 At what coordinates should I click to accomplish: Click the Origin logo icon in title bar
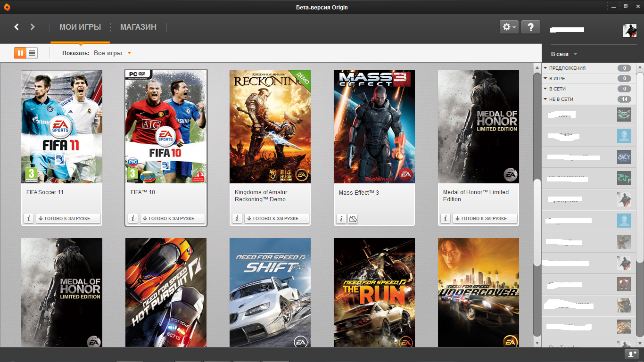tap(7, 7)
